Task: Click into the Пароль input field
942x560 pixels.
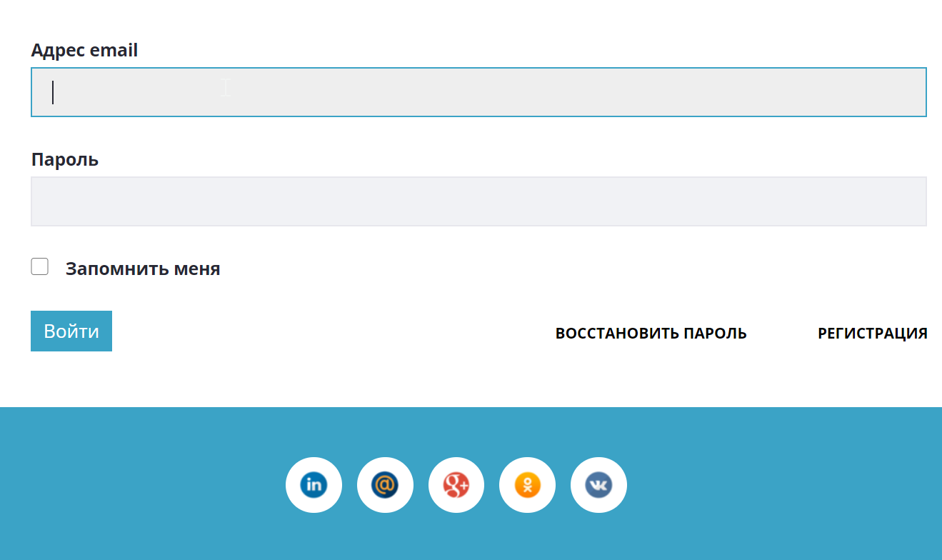Action: (478, 201)
